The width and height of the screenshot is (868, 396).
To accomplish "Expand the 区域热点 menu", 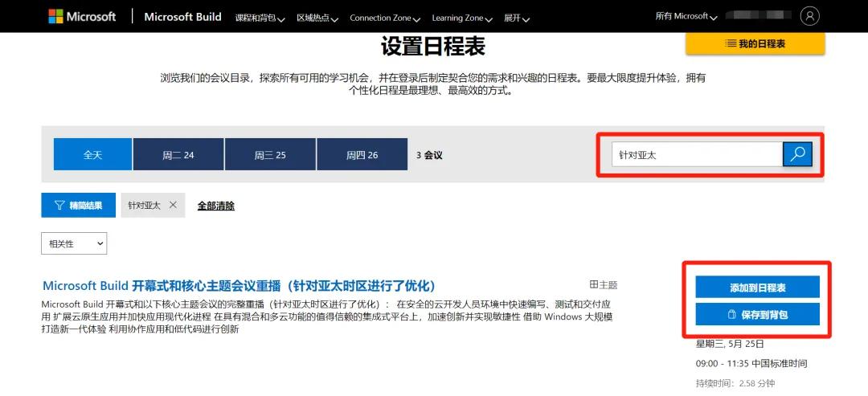I will click(x=317, y=18).
